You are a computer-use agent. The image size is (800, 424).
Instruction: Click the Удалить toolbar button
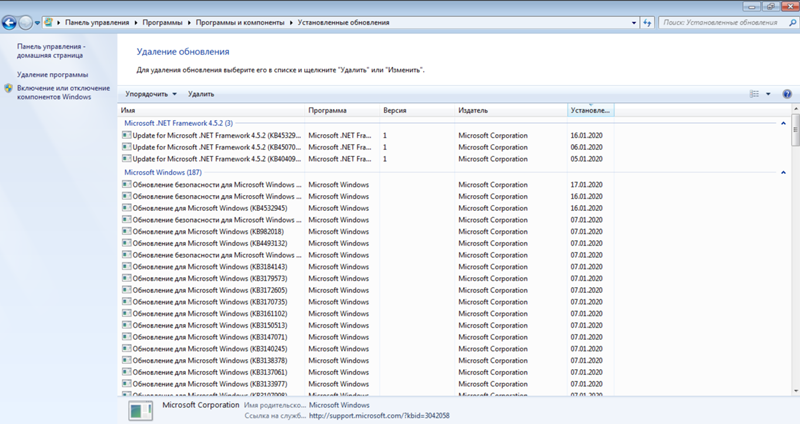click(x=201, y=94)
